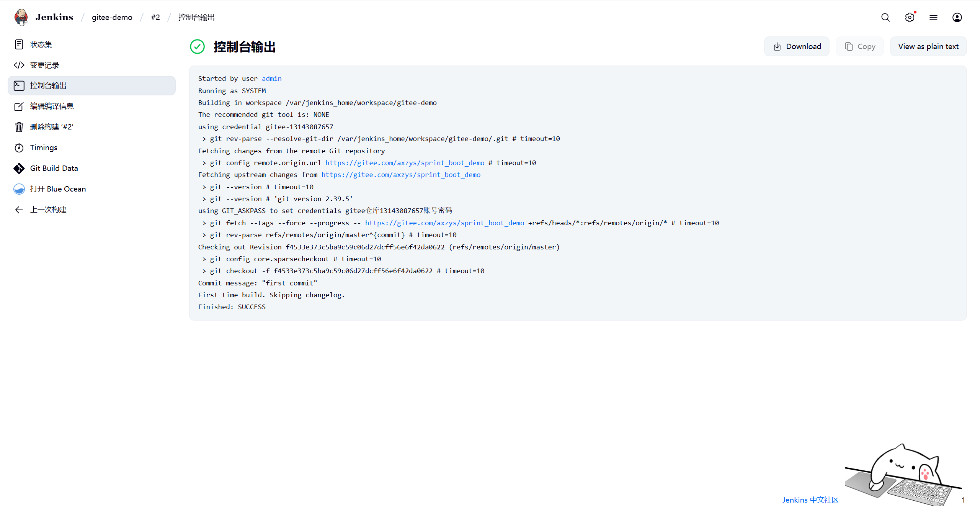Image resolution: width=980 pixels, height=516 pixels.
Task: Open gitee URL on remote.origin.url line
Action: (x=405, y=163)
